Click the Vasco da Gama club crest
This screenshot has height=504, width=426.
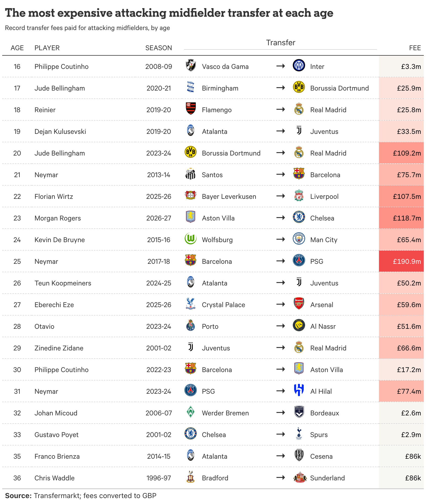(x=191, y=65)
